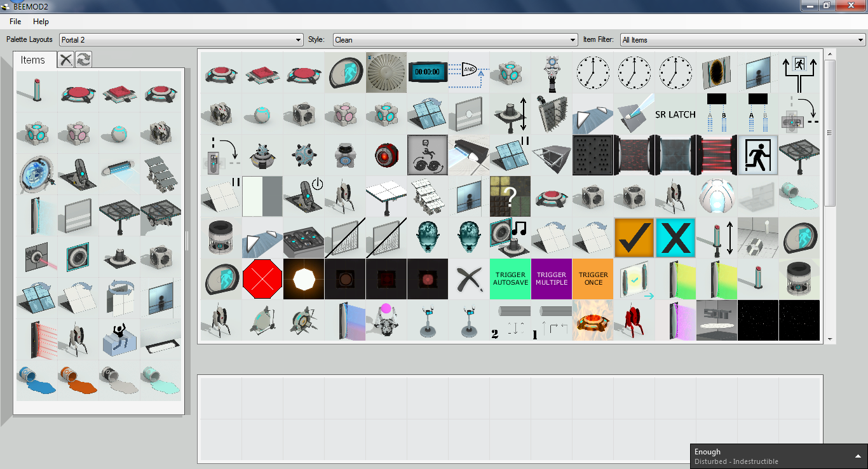Choose the stick figure on rollers item
868x469 pixels.
pyautogui.click(x=428, y=155)
